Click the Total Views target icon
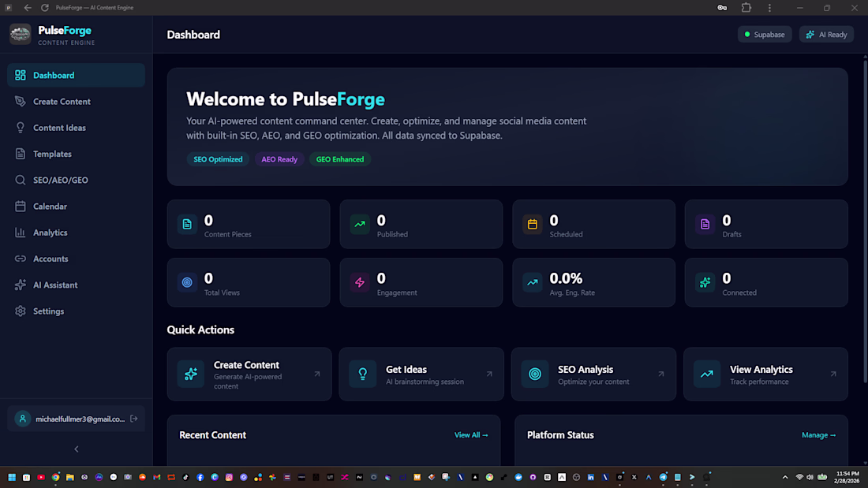Screen dimensions: 868x488 (187, 282)
